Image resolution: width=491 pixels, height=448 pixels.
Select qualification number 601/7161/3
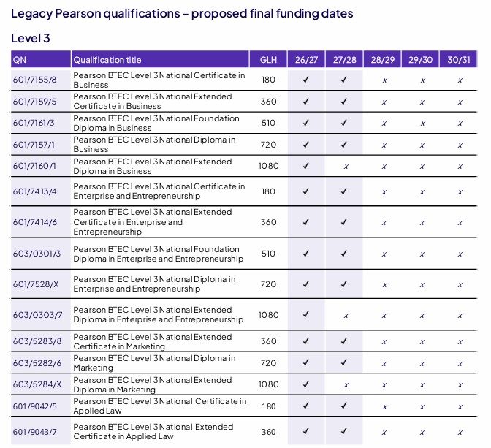(x=34, y=123)
